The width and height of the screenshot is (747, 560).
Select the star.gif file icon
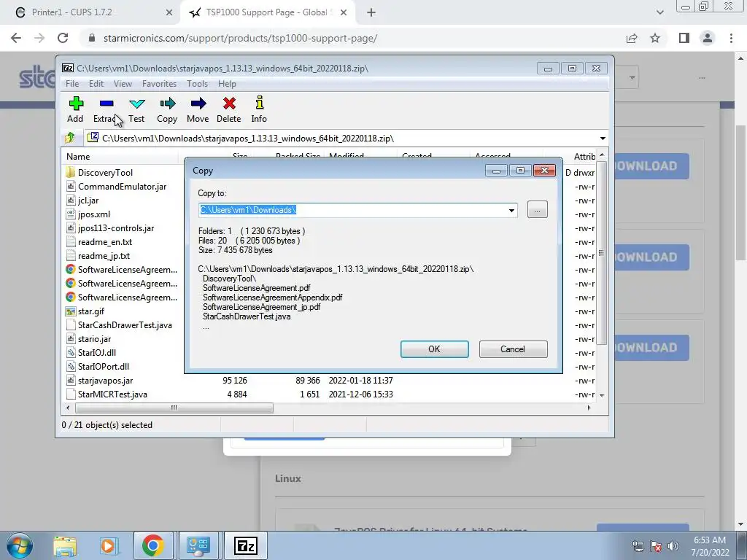tap(71, 311)
